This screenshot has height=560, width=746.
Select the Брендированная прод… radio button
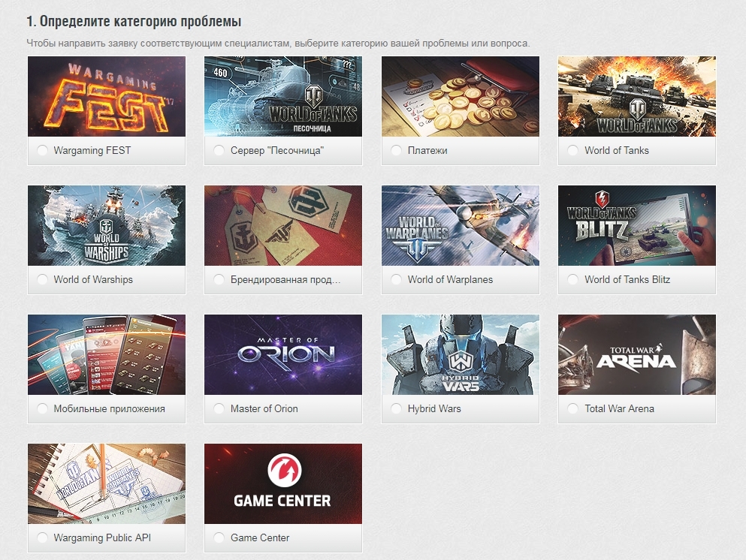pyautogui.click(x=219, y=279)
